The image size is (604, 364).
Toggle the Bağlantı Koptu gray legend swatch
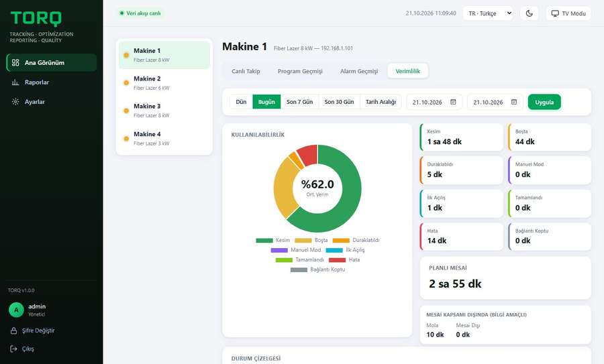[x=299, y=269]
